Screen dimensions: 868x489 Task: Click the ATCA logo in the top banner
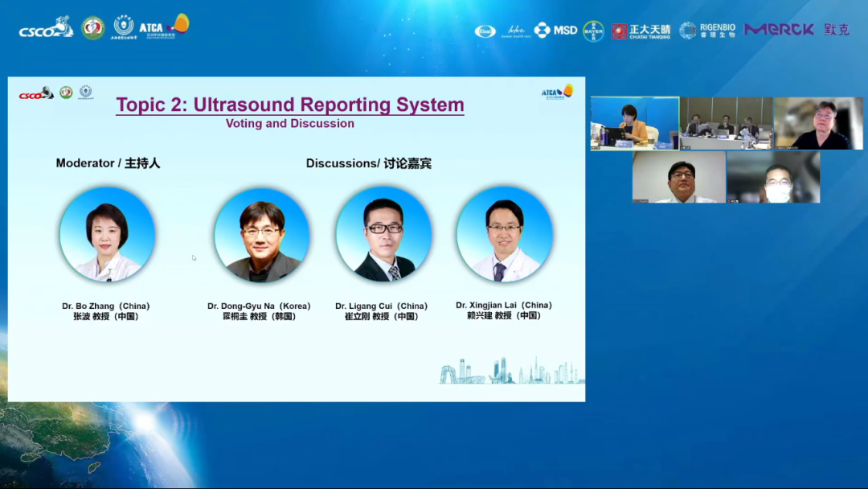pos(165,27)
